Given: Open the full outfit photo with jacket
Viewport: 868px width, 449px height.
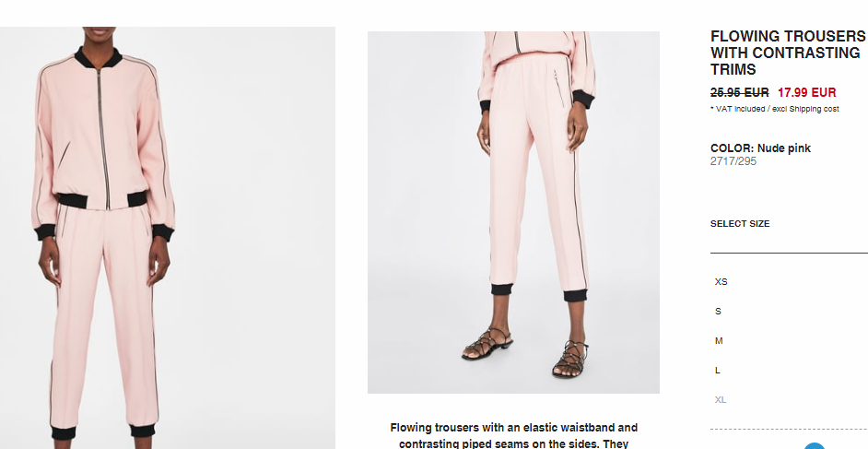Looking at the screenshot, I should tap(167, 238).
